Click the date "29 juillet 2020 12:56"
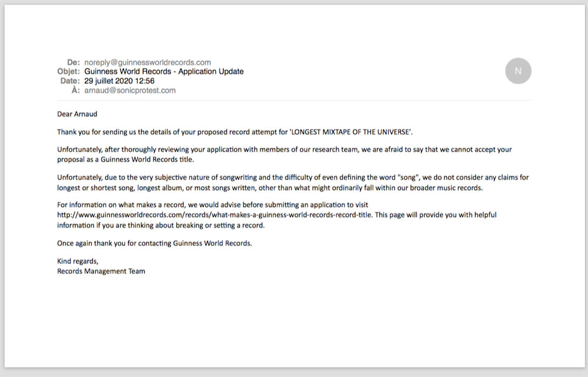 click(x=119, y=81)
